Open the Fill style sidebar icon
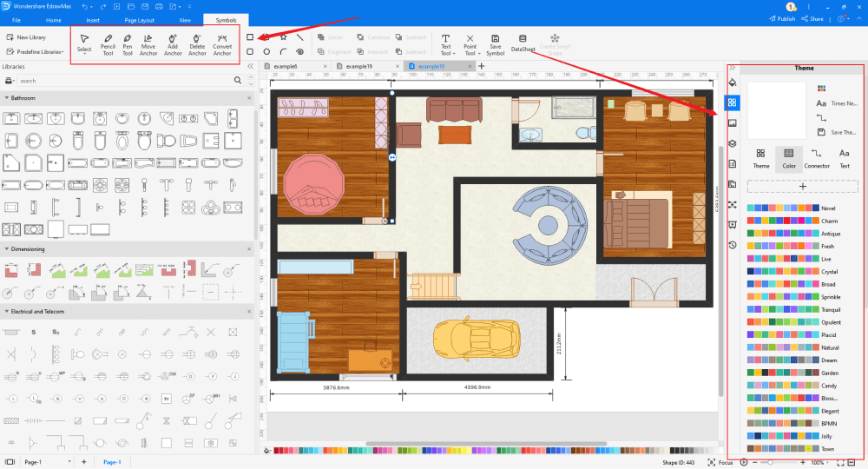Image resolution: width=868 pixels, height=469 pixels. [x=733, y=83]
